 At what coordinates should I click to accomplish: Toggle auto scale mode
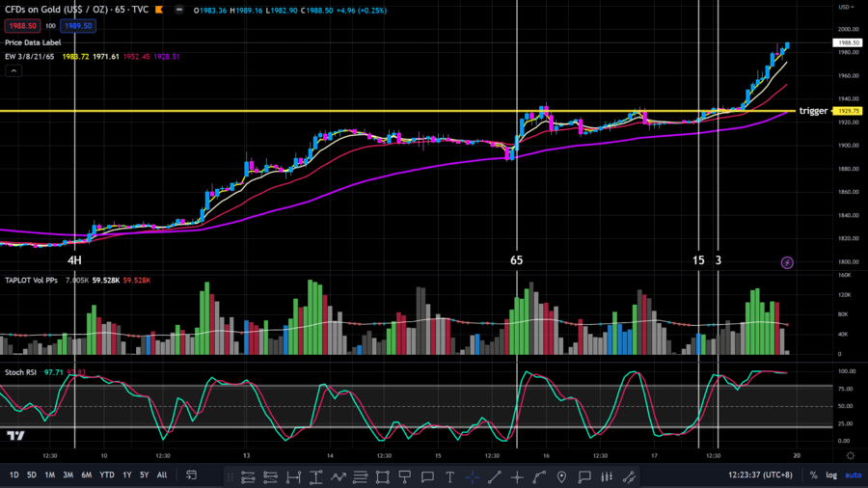(x=854, y=474)
